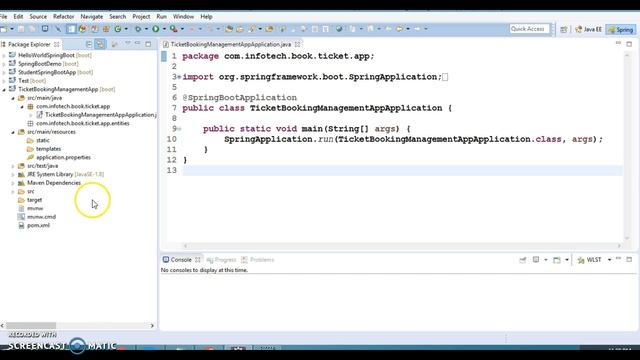Viewport: 640px width, 360px height.
Task: Click the green circular G icon in toolbar
Action: pyautogui.click(x=118, y=29)
